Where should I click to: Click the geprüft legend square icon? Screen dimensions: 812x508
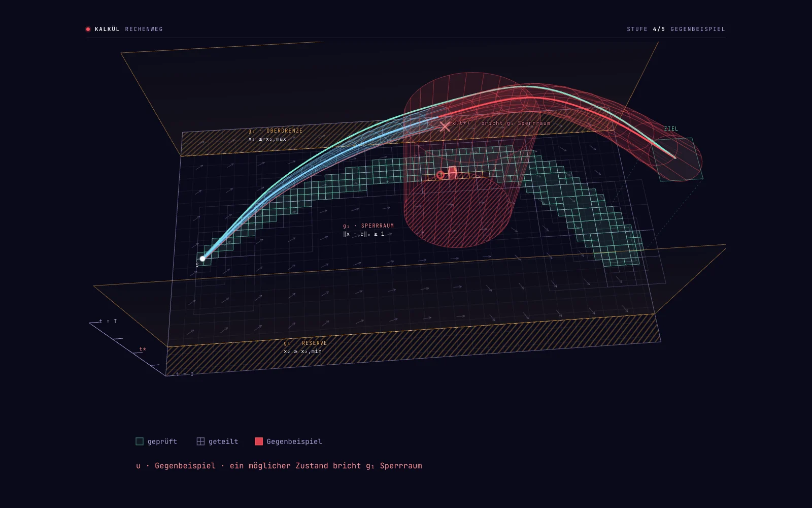pos(140,441)
